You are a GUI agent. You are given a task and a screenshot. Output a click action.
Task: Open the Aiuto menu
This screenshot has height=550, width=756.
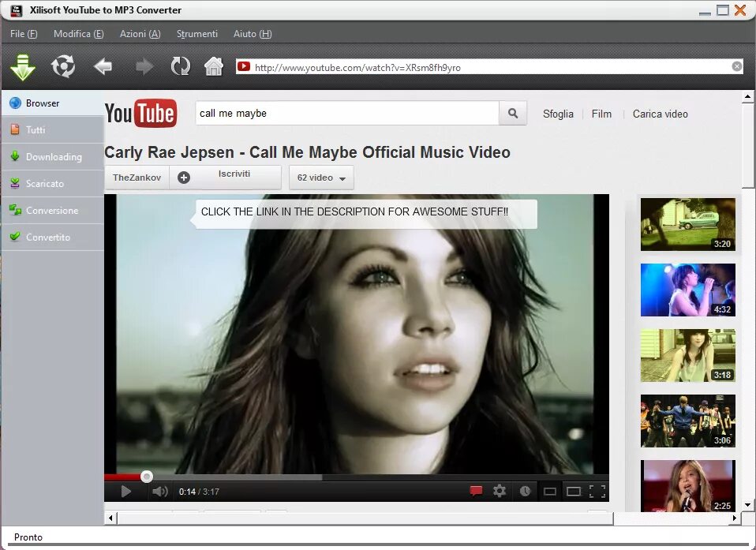click(x=253, y=34)
